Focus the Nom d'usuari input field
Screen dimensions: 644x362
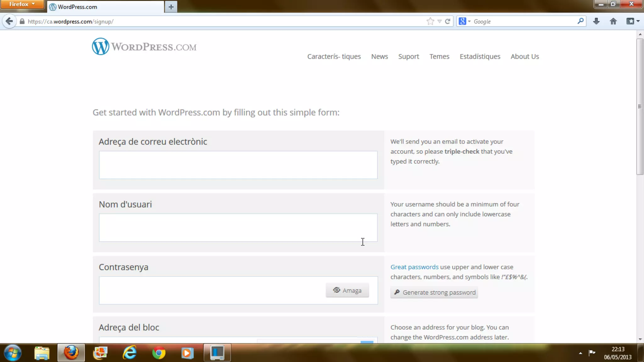pyautogui.click(x=238, y=228)
